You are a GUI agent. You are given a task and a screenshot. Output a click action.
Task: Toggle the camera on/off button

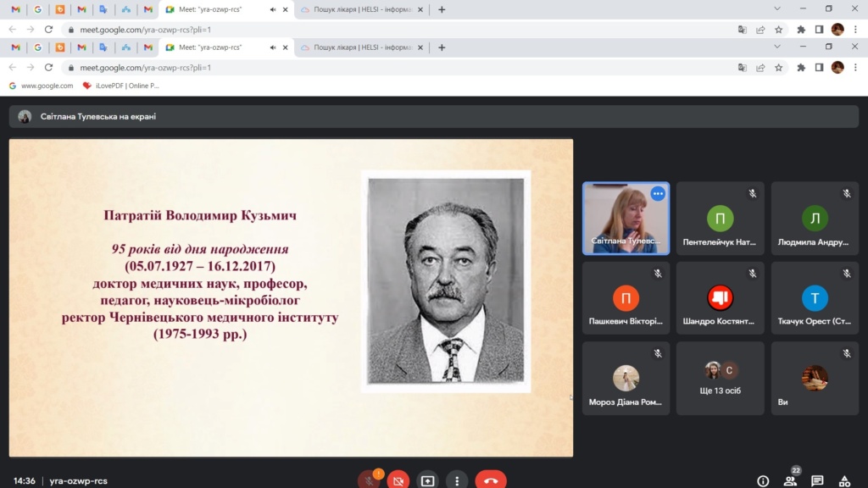click(398, 480)
